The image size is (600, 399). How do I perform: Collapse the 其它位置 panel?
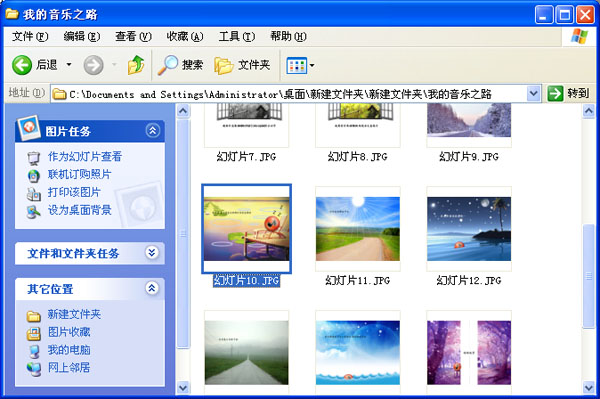point(152,288)
